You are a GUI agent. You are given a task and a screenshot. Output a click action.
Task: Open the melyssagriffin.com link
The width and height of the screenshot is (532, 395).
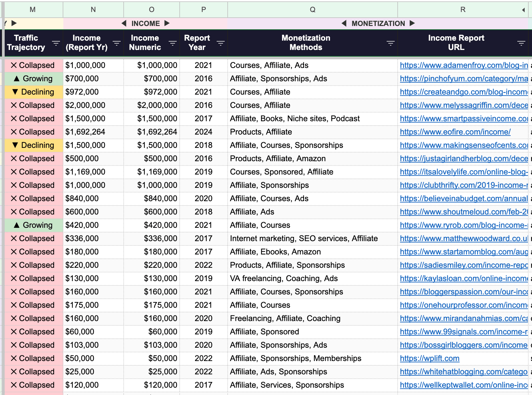[464, 105]
